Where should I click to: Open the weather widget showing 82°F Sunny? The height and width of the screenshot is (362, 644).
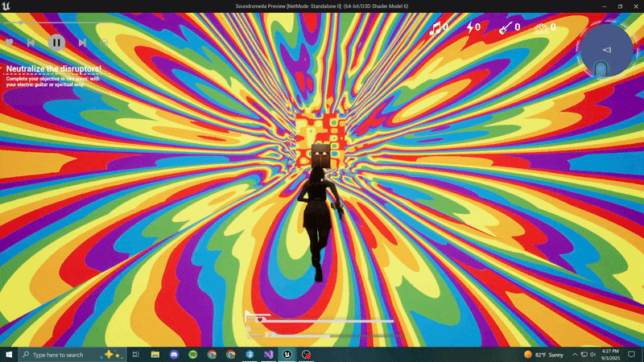tap(544, 355)
